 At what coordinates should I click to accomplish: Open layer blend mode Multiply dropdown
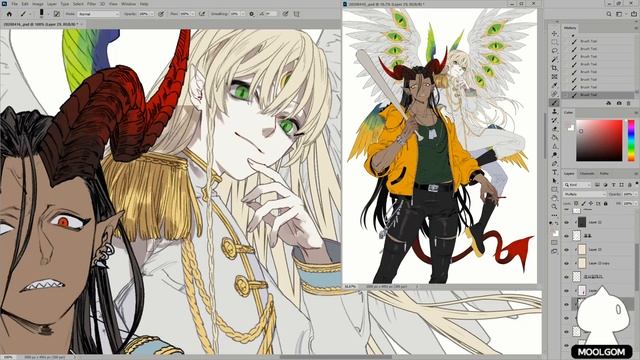tap(584, 194)
